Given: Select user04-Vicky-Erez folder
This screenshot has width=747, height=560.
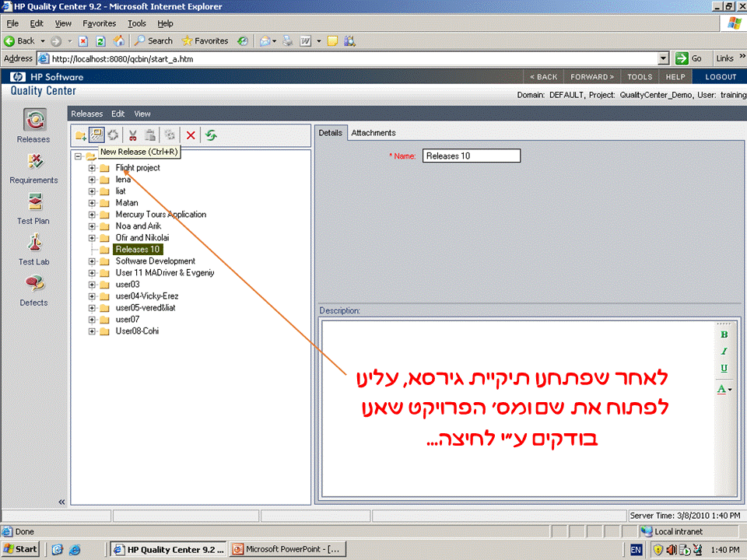Looking at the screenshot, I should tap(147, 296).
